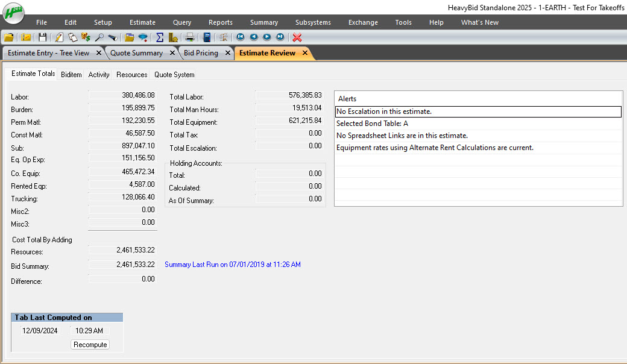Go to last record navigation arrow
Screen dimensions: 627x364
(x=280, y=37)
